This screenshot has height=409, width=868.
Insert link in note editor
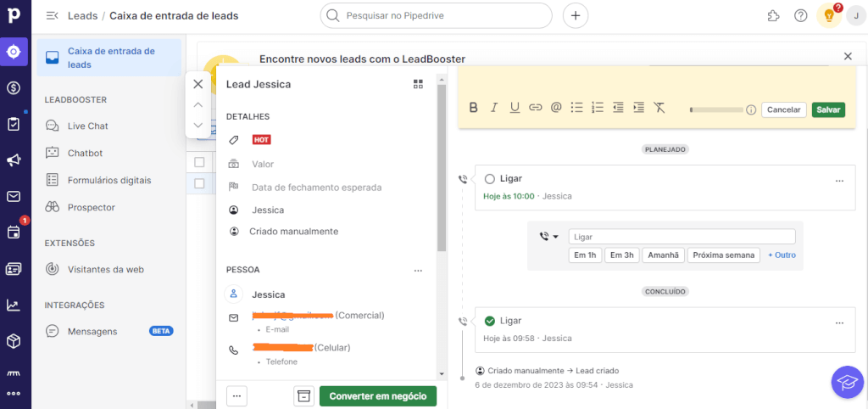tap(536, 108)
